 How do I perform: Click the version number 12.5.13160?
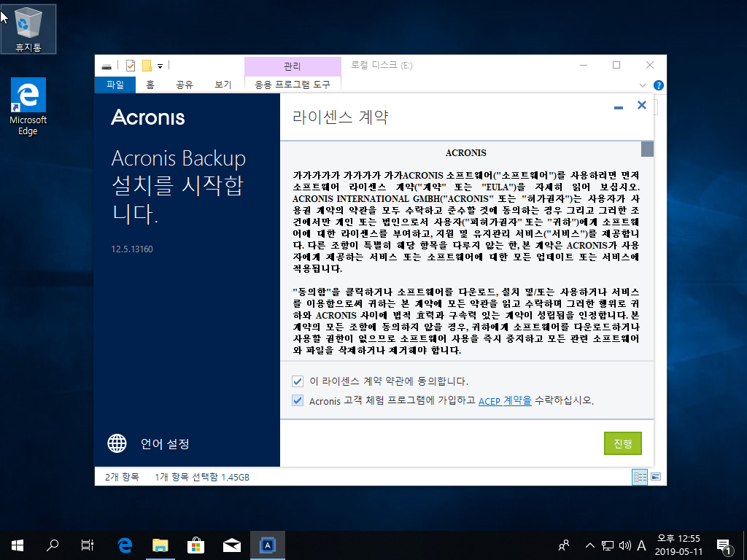click(132, 249)
